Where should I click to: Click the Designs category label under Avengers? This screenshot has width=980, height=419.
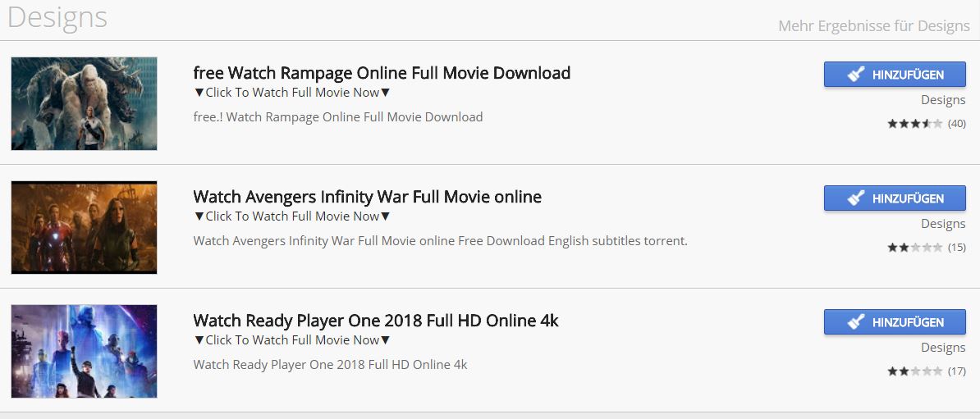point(943,224)
